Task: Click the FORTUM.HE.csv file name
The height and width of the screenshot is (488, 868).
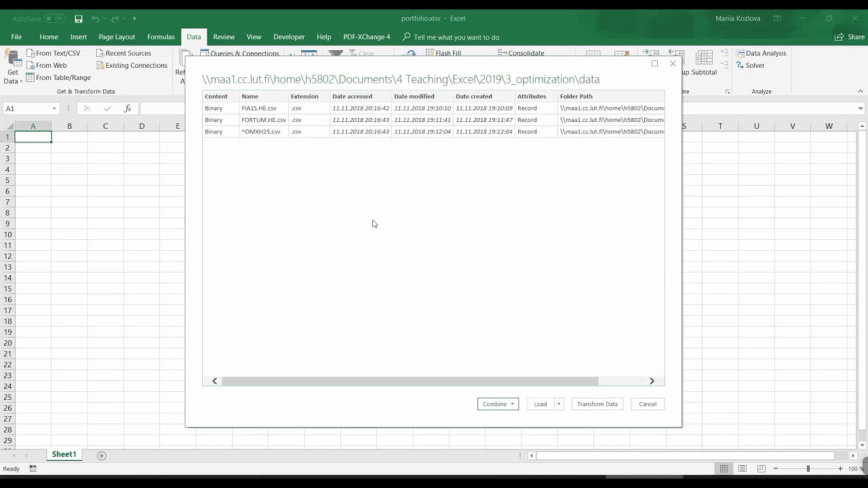Action: point(264,120)
